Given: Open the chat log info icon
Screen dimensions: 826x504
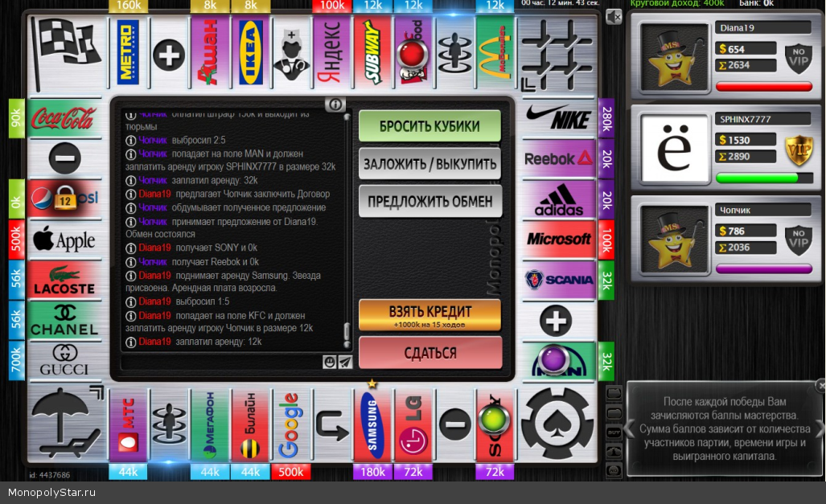Looking at the screenshot, I should (335, 104).
